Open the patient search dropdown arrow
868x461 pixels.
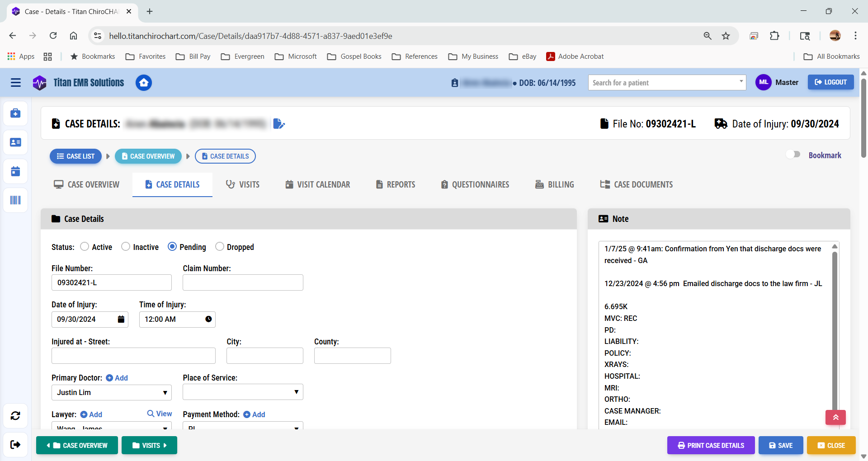click(x=741, y=82)
